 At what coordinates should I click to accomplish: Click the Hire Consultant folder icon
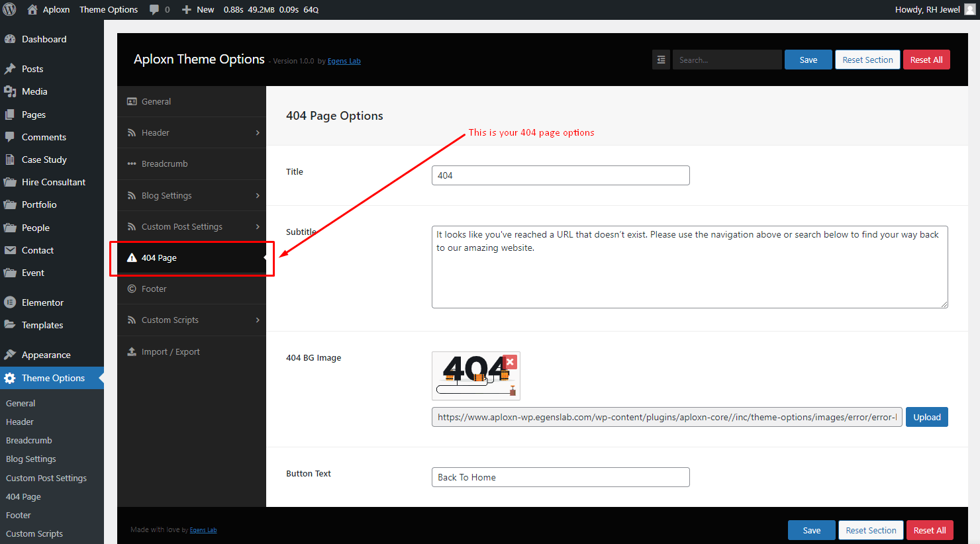(10, 182)
